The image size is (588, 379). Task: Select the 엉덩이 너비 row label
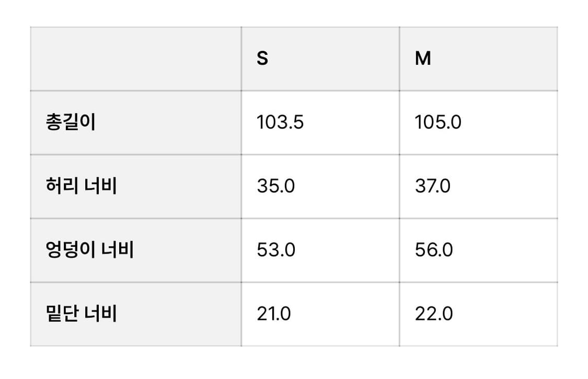tap(90, 250)
